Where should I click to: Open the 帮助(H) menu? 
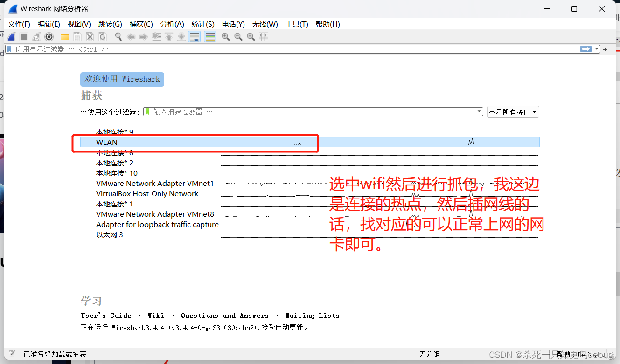[328, 24]
